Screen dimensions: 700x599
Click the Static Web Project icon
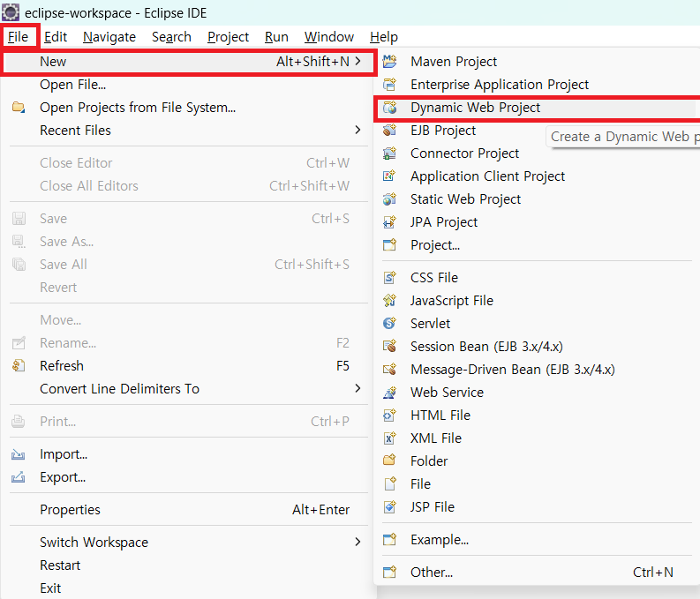tap(390, 198)
